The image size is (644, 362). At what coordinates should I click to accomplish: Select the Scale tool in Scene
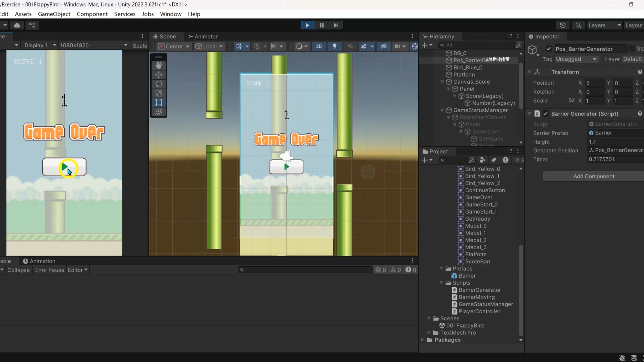tap(159, 93)
